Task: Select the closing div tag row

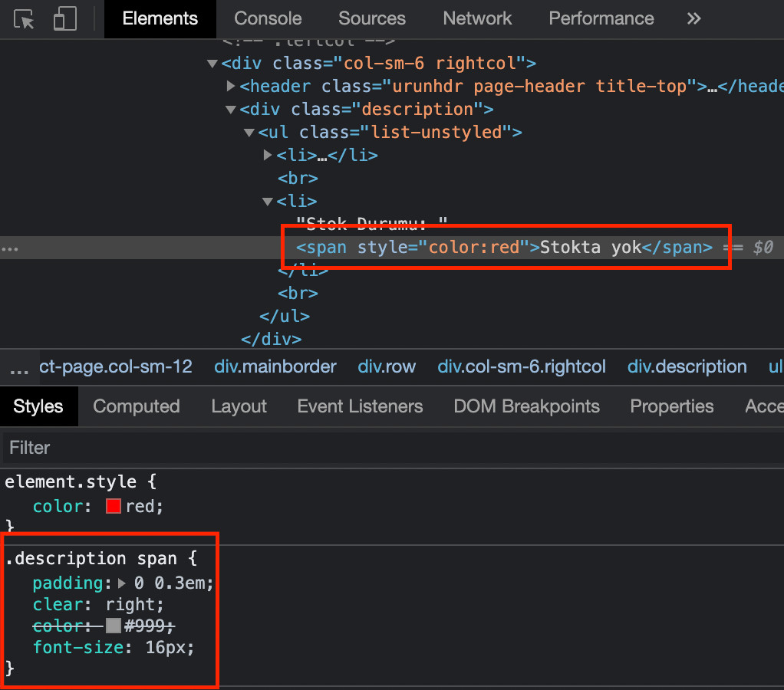Action: point(271,340)
